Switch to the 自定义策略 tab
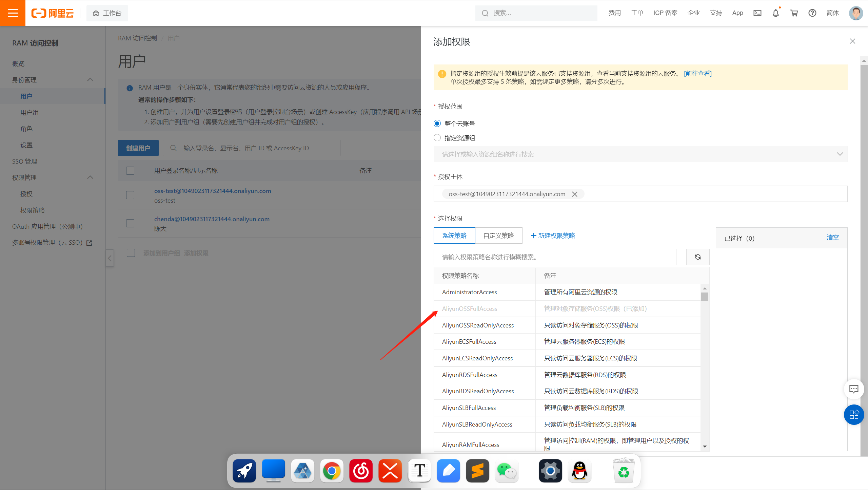The image size is (868, 490). tap(498, 235)
